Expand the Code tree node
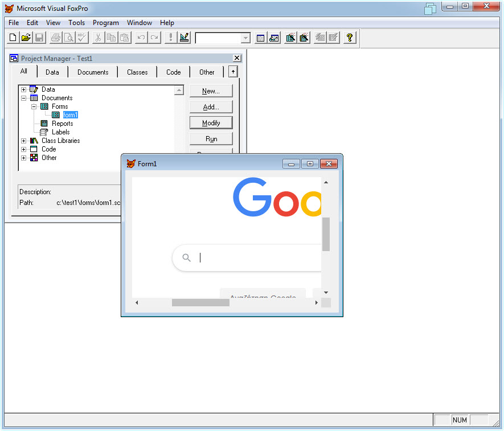 [x=23, y=149]
